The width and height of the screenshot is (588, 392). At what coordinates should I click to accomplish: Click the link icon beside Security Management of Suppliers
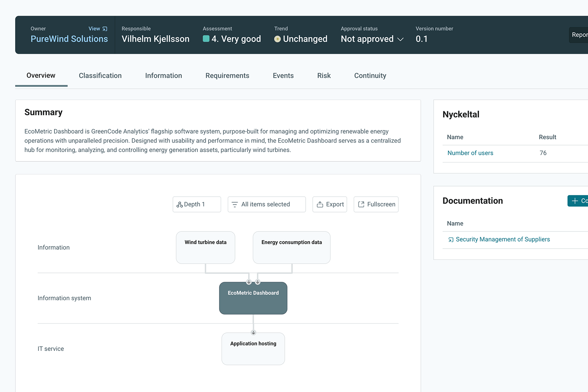click(x=451, y=240)
